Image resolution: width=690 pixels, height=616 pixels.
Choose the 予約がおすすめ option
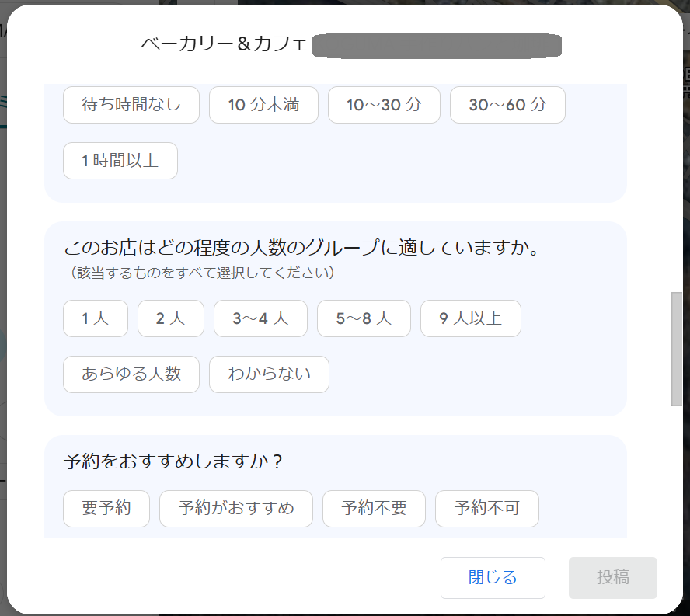(236, 509)
